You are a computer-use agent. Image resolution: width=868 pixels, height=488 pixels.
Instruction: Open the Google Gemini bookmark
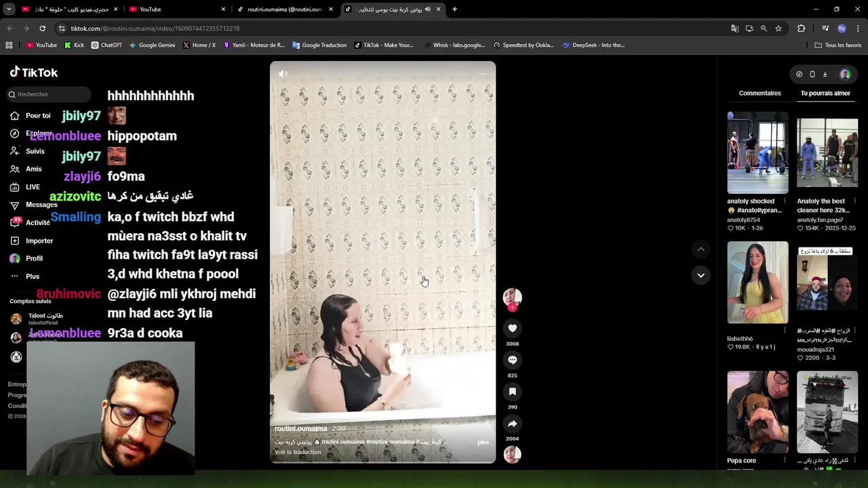point(152,45)
